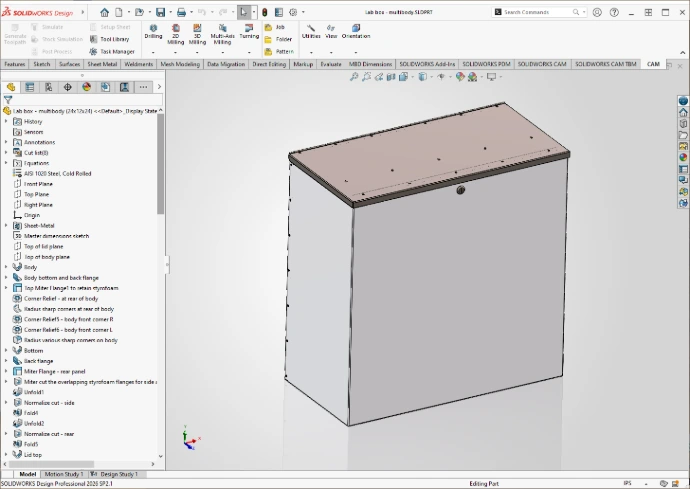Viewport: 690px width, 489px height.
Task: Open Turning operations tool
Action: tap(249, 32)
